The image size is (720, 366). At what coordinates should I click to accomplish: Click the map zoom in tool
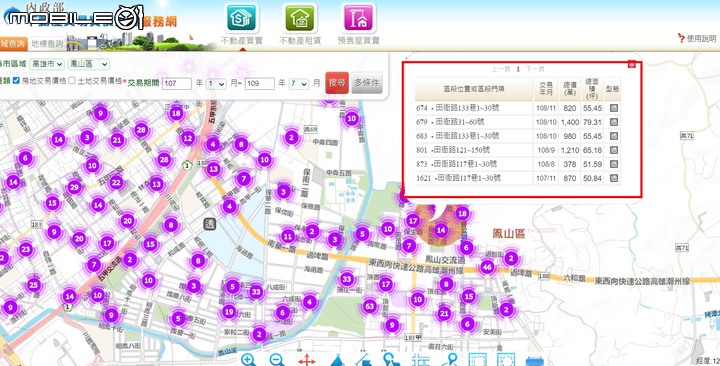(248, 360)
